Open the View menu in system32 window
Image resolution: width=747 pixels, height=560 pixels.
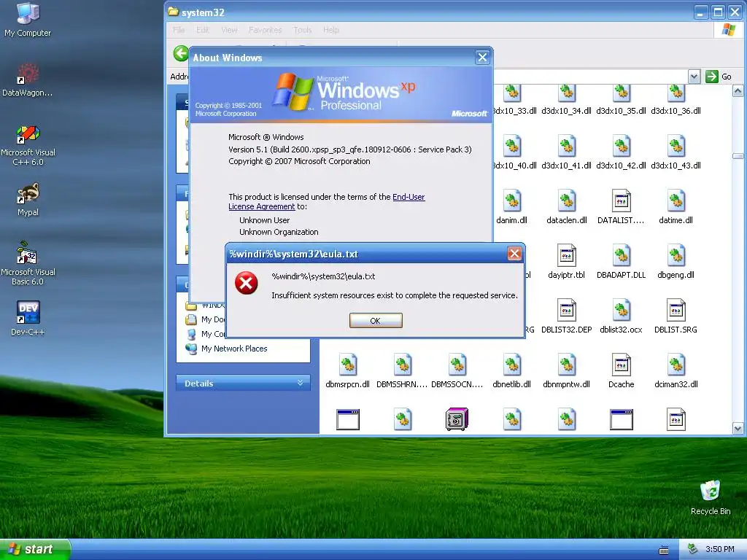point(228,29)
